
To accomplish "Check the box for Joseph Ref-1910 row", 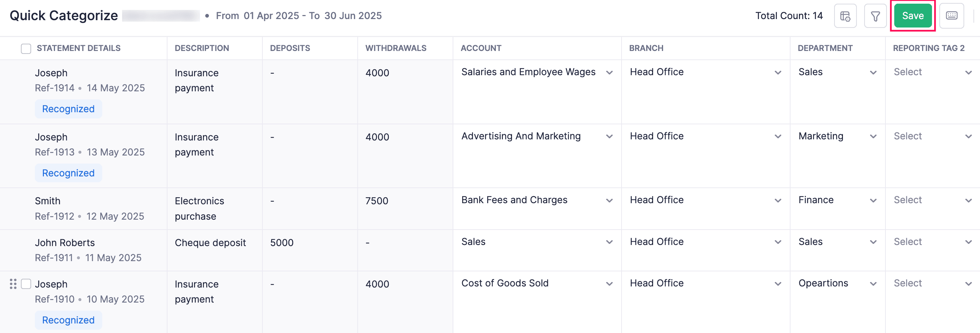I will [26, 284].
